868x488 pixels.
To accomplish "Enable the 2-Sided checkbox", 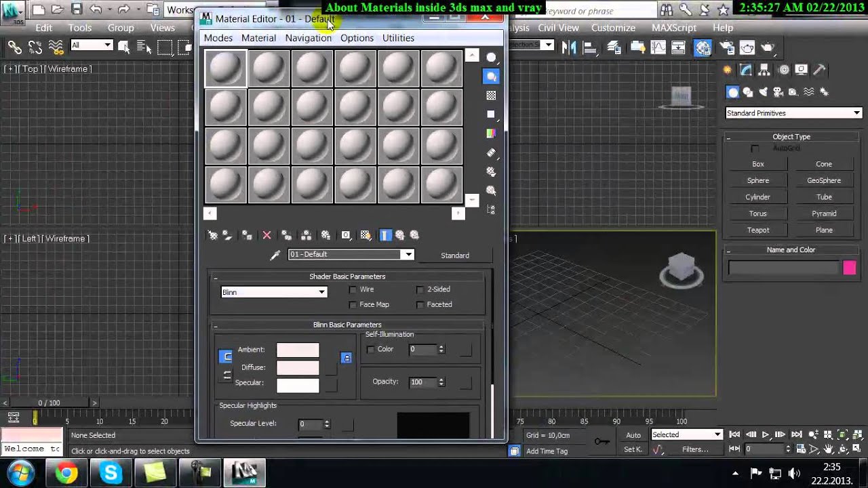I will (420, 289).
